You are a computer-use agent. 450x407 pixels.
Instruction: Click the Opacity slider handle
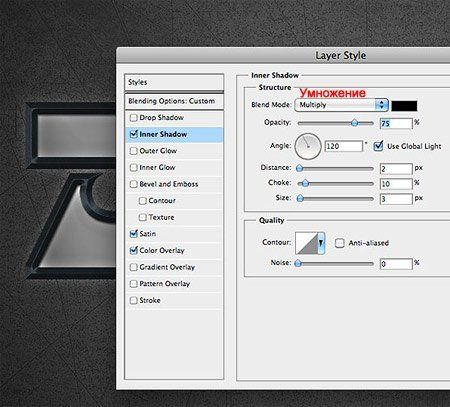tap(354, 123)
